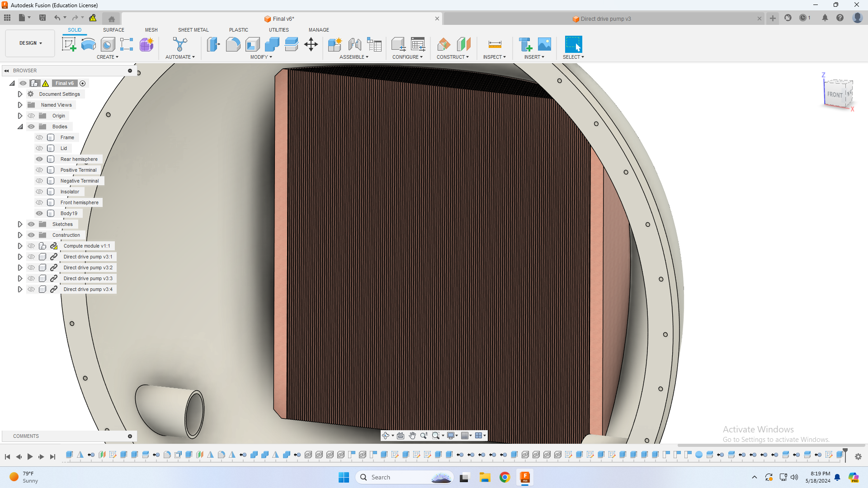Show the Insolator body
The image size is (868, 488).
pyautogui.click(x=39, y=192)
